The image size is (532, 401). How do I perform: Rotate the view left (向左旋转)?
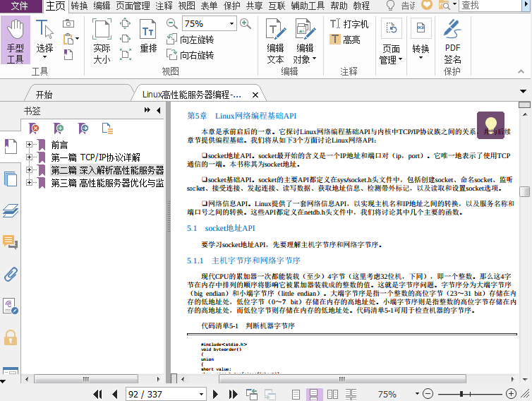pyautogui.click(x=190, y=40)
